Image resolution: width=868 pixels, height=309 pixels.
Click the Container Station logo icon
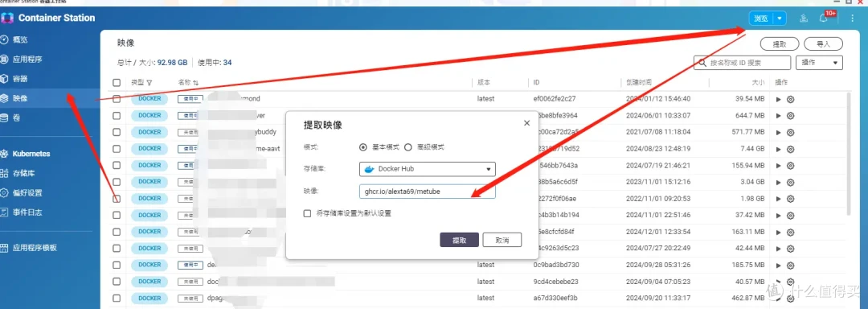6,18
